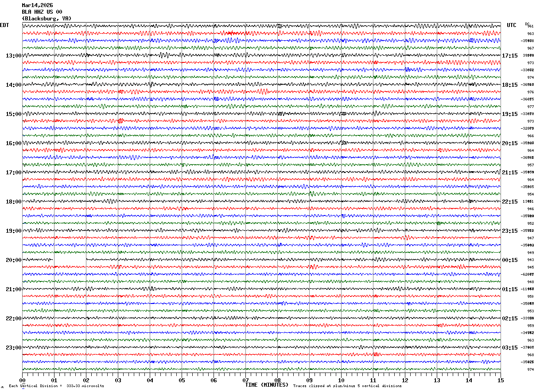The width and height of the screenshot is (536, 392).
Task: Click the DC offset value 967
Action: click(x=530, y=48)
